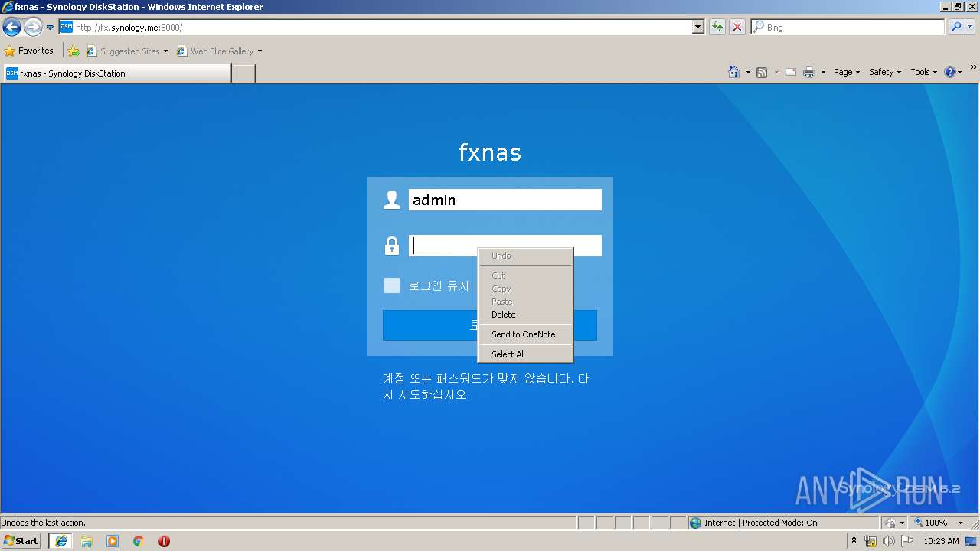
Task: Click the Read Mail icon
Action: (x=791, y=72)
